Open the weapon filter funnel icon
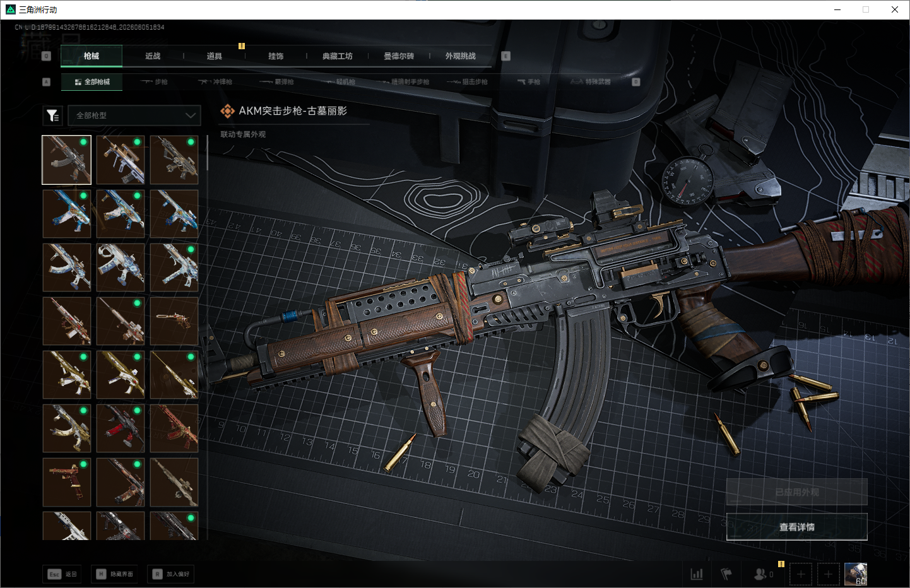 (52, 115)
